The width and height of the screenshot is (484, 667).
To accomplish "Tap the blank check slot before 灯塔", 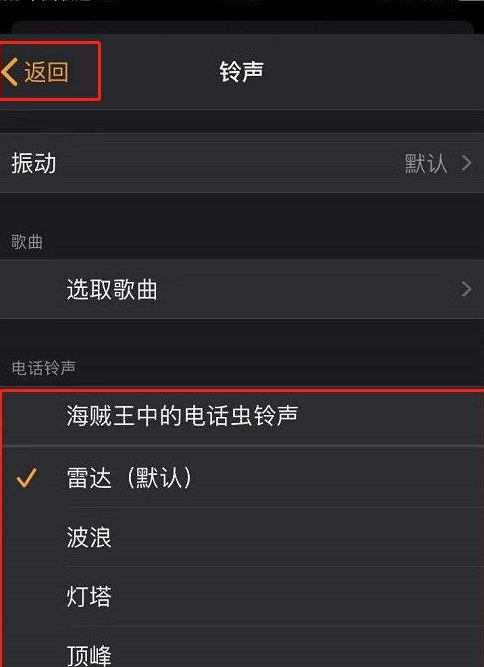I will pos(26,596).
